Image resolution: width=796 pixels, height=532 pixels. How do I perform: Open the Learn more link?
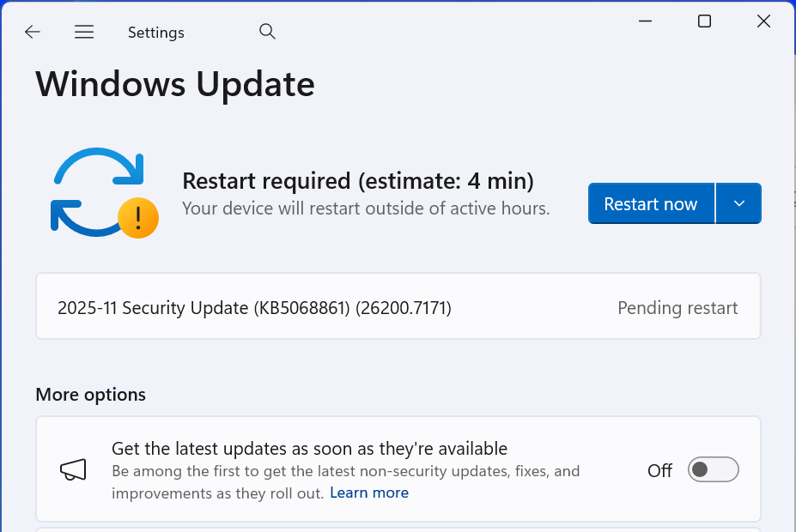pyautogui.click(x=369, y=493)
